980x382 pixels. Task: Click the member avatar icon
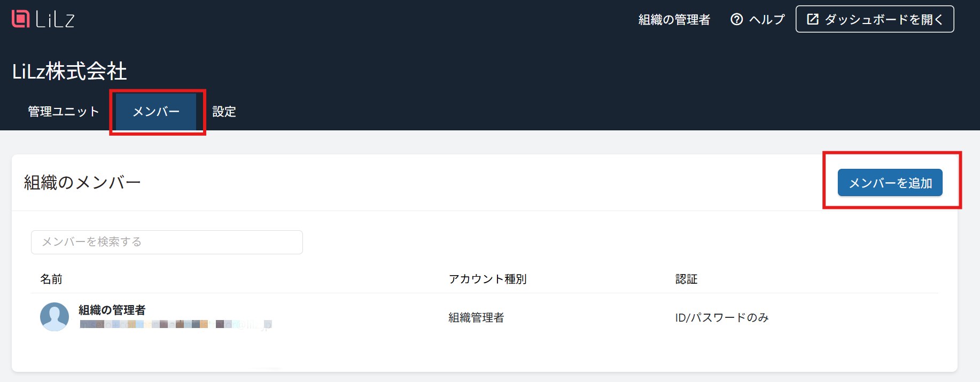pos(55,317)
